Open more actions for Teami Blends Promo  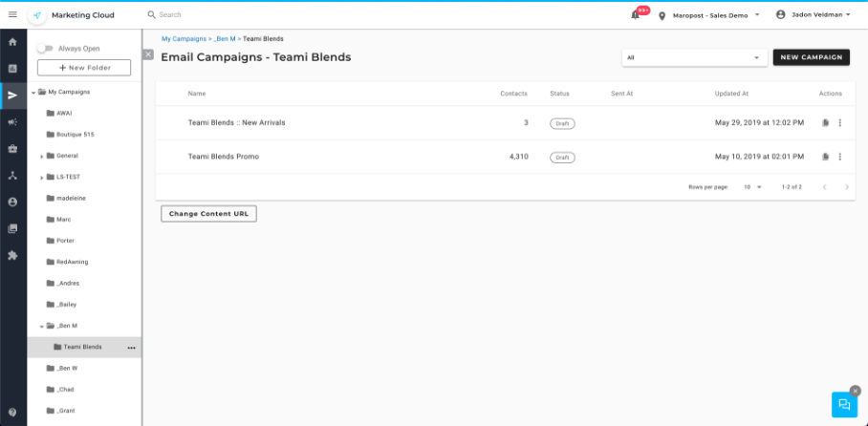839,157
